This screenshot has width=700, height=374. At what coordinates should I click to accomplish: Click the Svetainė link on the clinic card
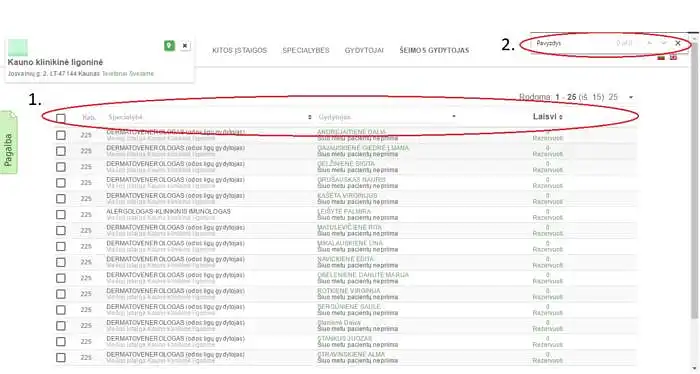click(142, 74)
